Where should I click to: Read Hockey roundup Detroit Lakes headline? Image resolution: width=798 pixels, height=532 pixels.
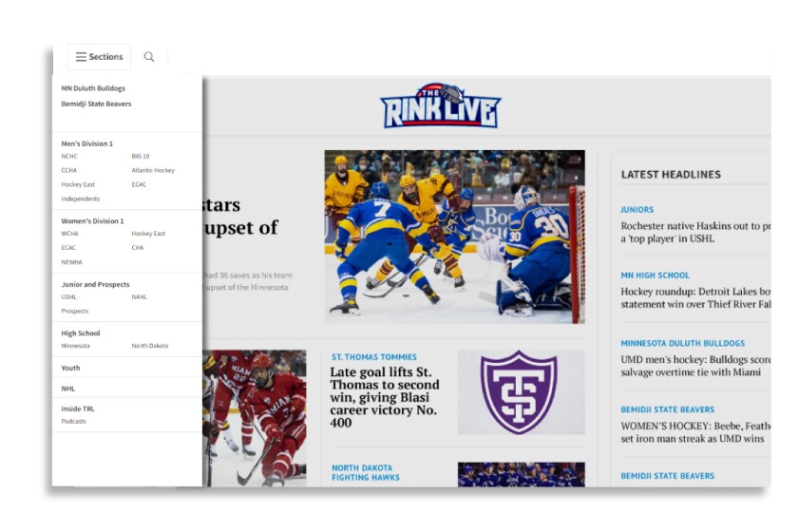(x=695, y=297)
